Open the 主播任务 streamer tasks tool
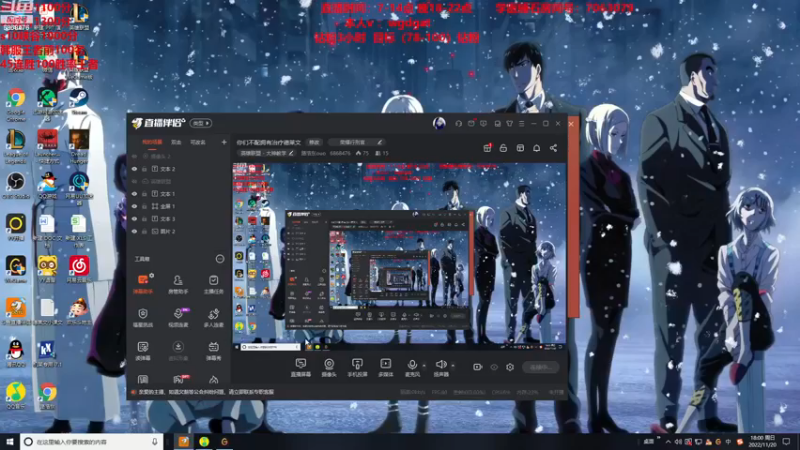The image size is (800, 450). coord(213,284)
